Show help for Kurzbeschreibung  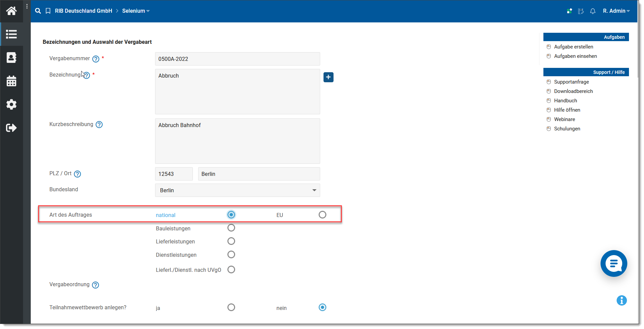pos(99,125)
